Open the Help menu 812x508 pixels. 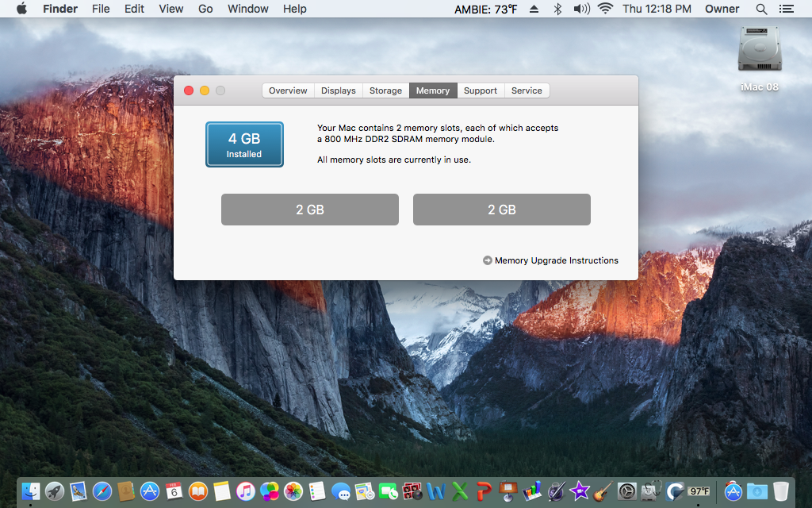pos(295,9)
